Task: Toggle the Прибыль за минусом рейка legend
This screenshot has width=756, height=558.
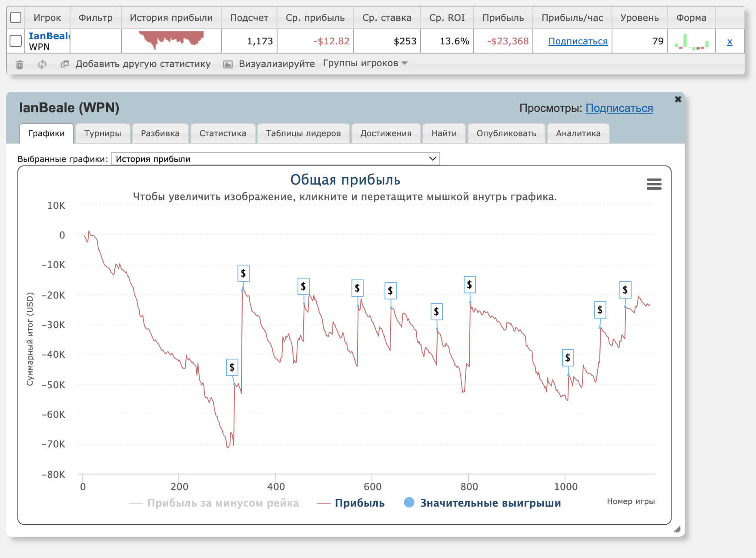Action: point(214,503)
